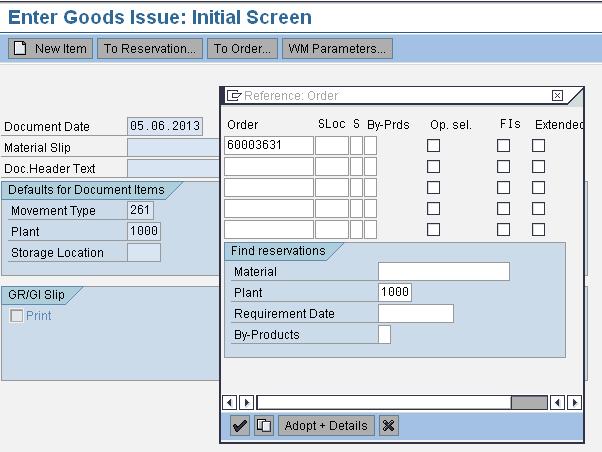The height and width of the screenshot is (452, 602).
Task: Open the To Reservation... toolbar button
Action: (x=149, y=48)
